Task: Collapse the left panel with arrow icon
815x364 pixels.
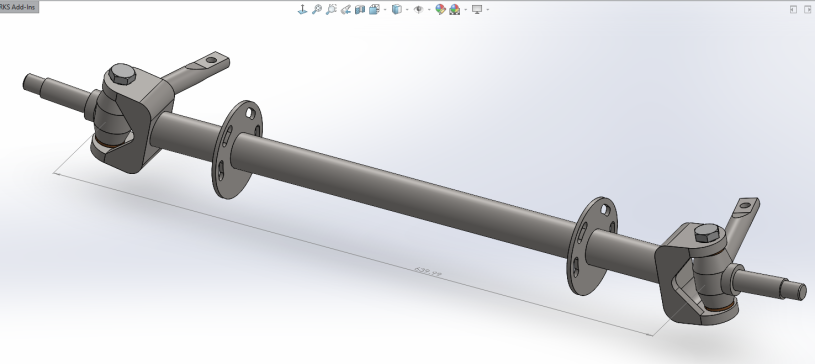Action: click(793, 9)
